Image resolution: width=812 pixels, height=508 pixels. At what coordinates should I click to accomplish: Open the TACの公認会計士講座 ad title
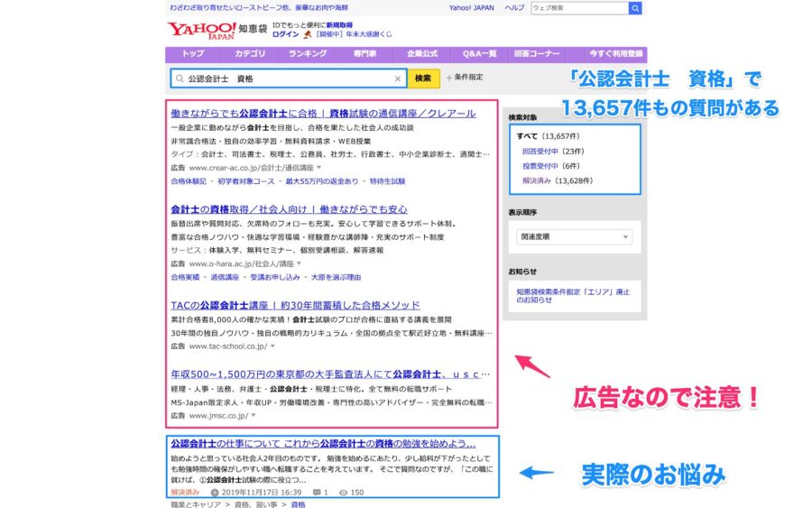pos(295,305)
